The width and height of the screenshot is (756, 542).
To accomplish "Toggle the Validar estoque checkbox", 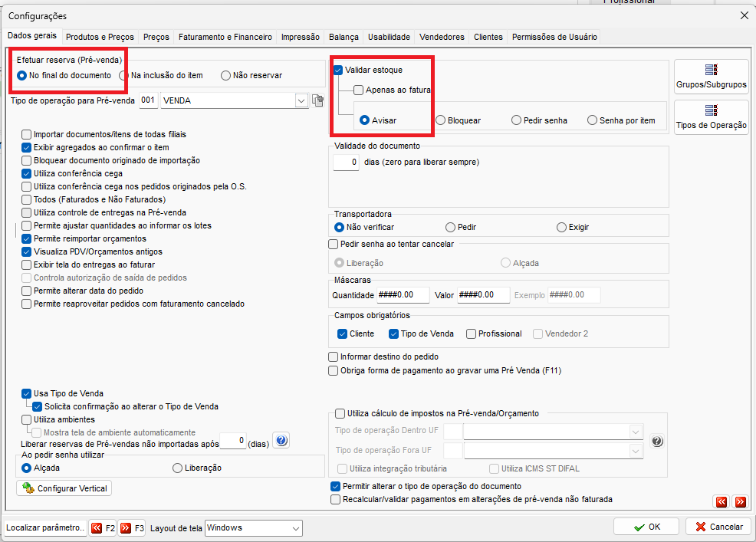I will point(338,70).
